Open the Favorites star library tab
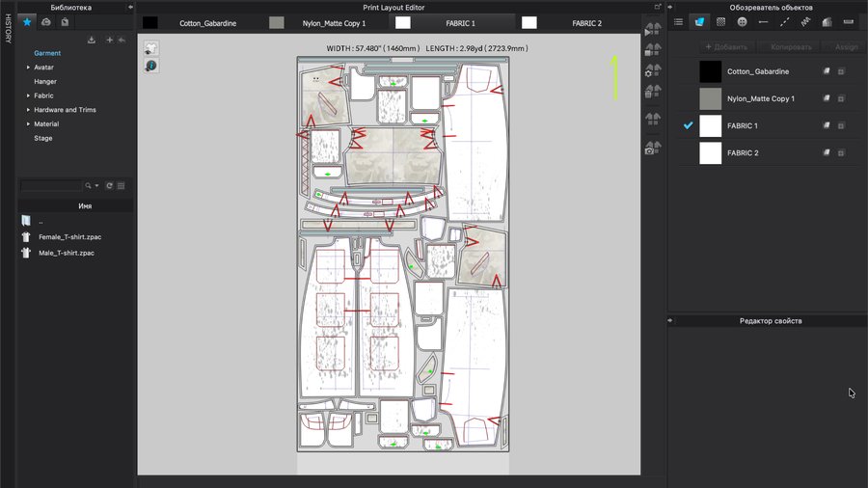868x488 pixels. point(27,21)
